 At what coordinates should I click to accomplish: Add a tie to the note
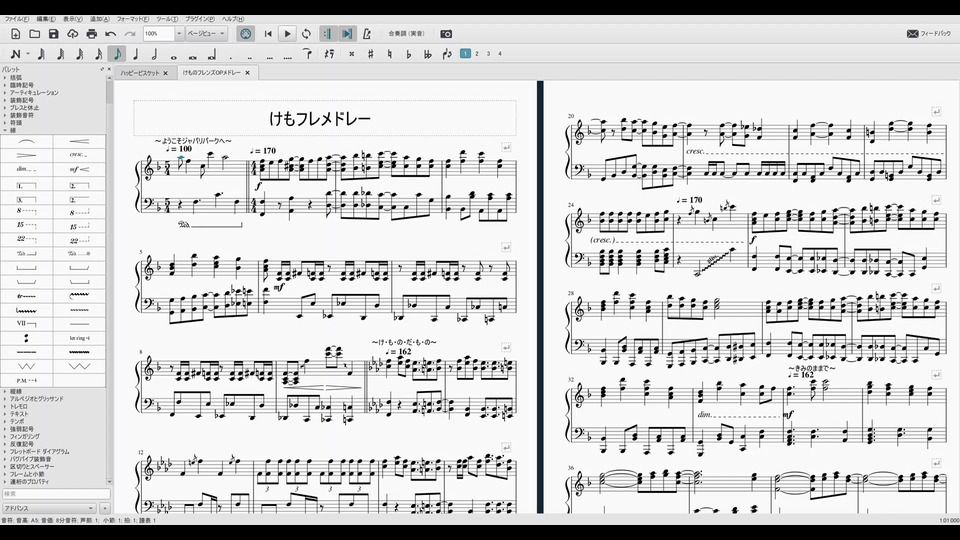click(307, 54)
